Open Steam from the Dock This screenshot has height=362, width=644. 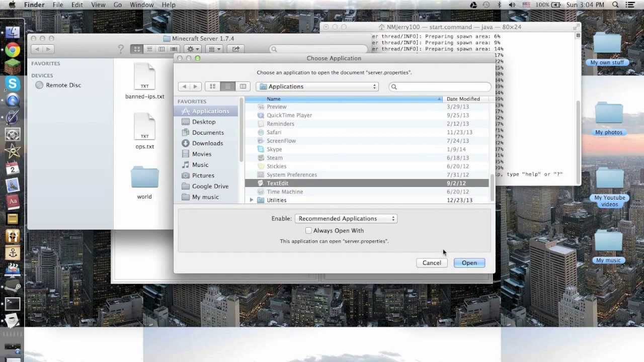pos(13,287)
